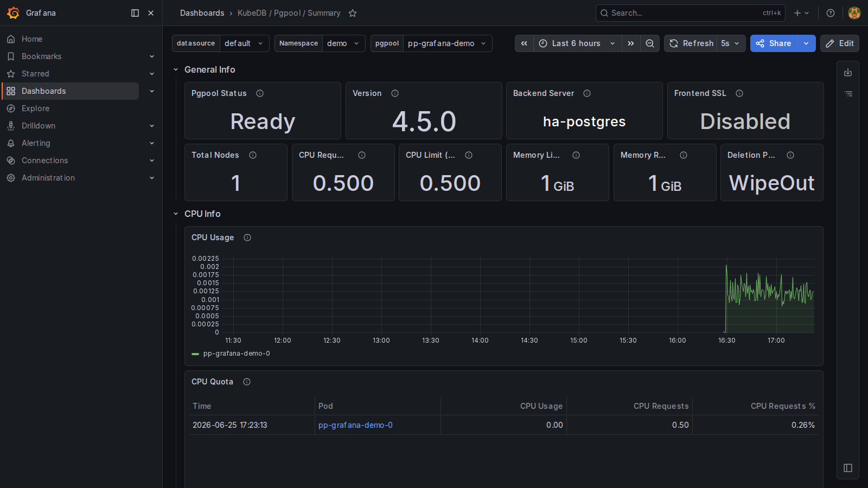Open the user profile avatar
Screen dimensions: 868x488
[x=854, y=13]
